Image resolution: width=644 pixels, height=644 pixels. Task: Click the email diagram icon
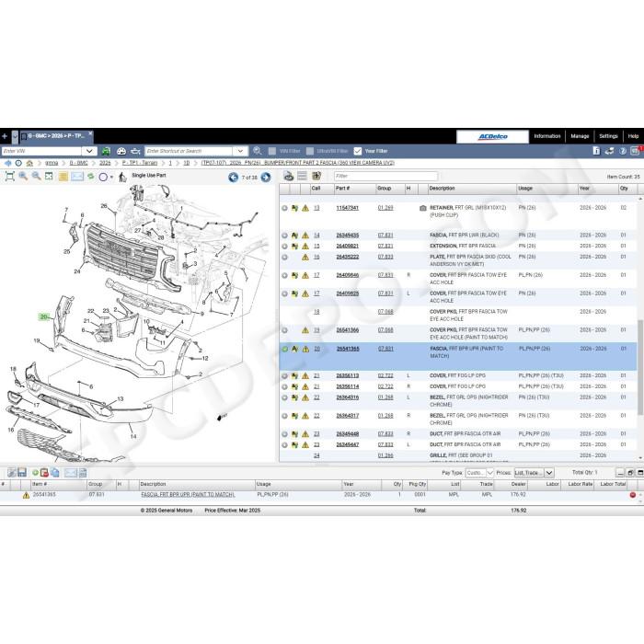[76, 177]
